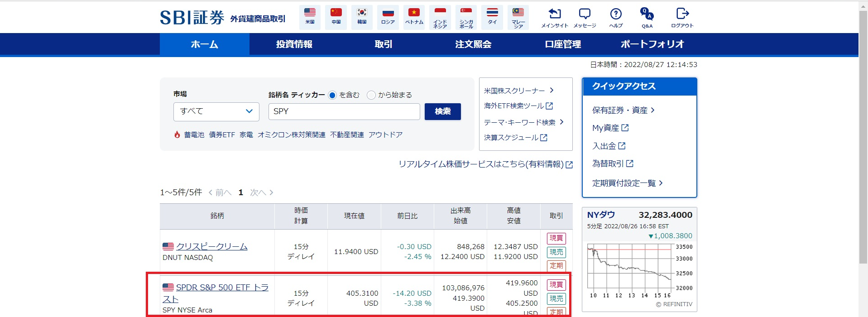This screenshot has height=317, width=868.
Task: Go to 次へ next page
Action: point(262,192)
